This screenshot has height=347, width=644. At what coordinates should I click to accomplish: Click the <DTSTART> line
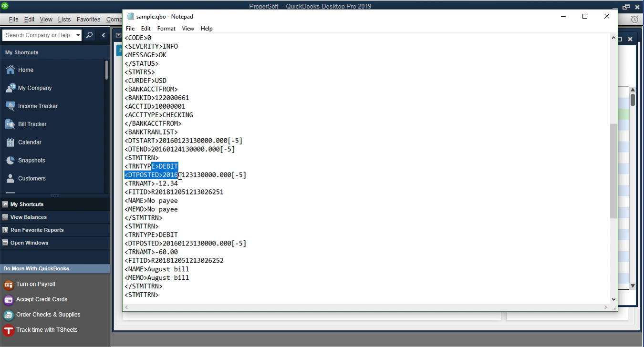click(x=184, y=141)
